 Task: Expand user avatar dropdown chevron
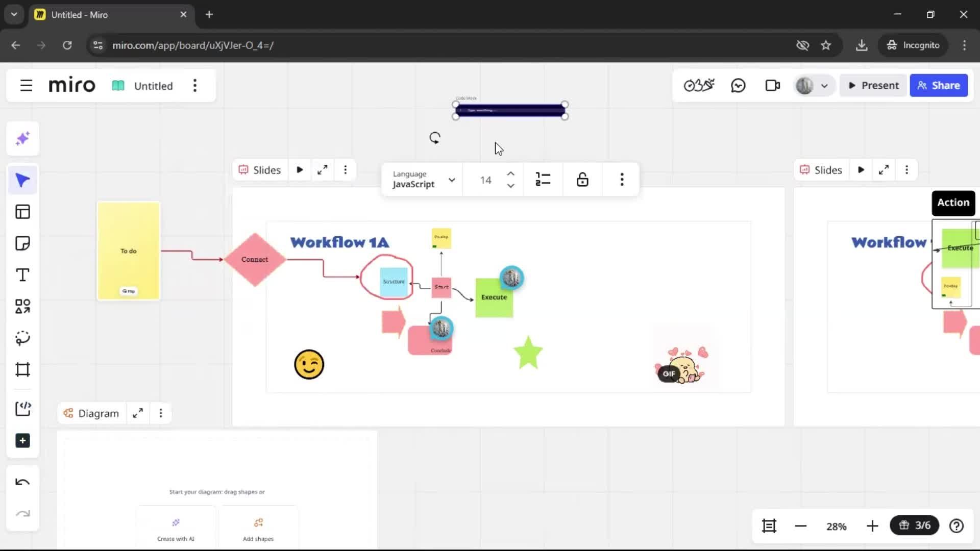(824, 86)
